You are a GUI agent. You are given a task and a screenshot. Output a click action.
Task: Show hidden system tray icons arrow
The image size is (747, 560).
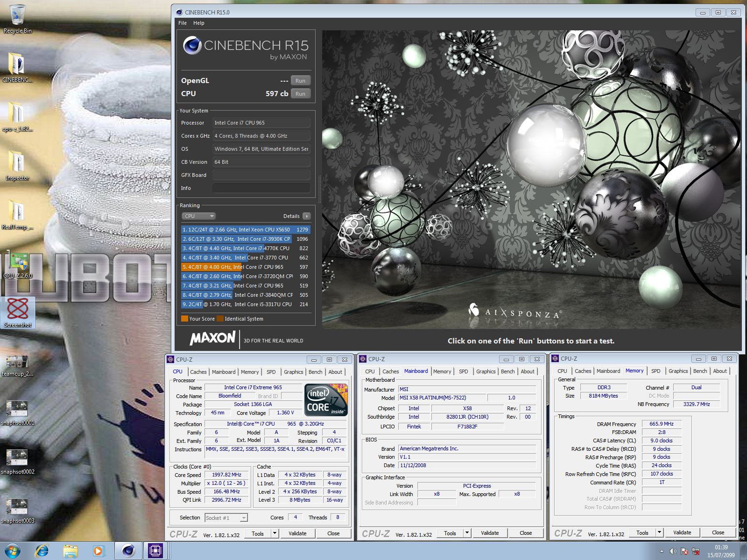(x=662, y=552)
